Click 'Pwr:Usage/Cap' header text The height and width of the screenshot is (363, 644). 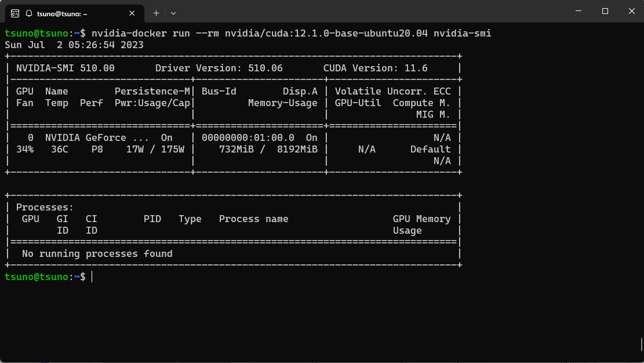click(152, 103)
